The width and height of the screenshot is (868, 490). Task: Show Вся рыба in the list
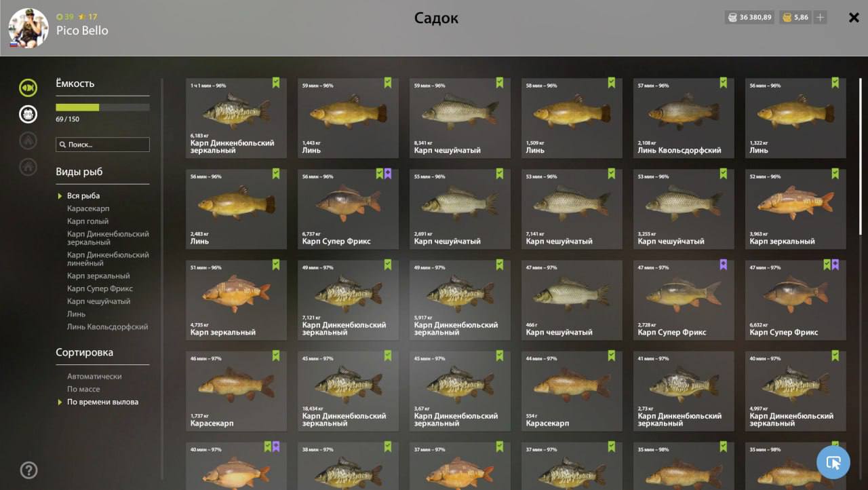[83, 195]
